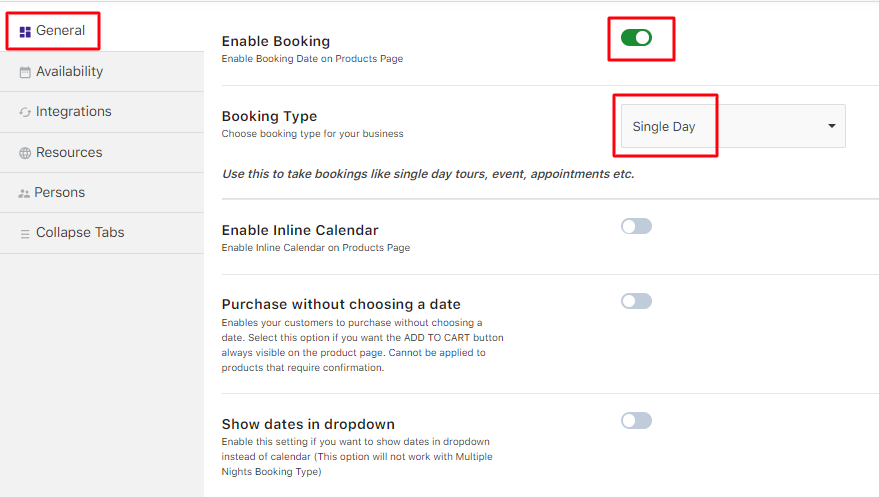The width and height of the screenshot is (879, 497).
Task: Go to the Resources tab label
Action: [69, 153]
